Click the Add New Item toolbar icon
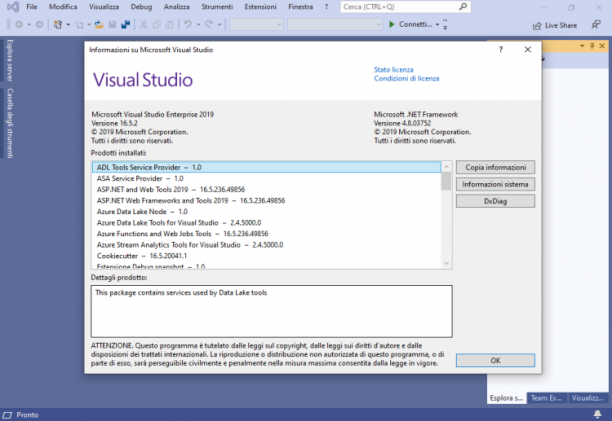The image size is (612, 421). click(80, 25)
